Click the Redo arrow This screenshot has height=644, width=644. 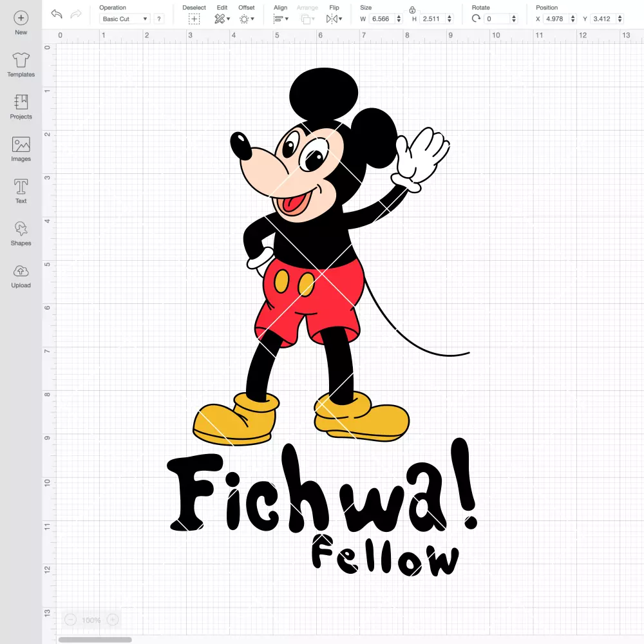pos(76,14)
